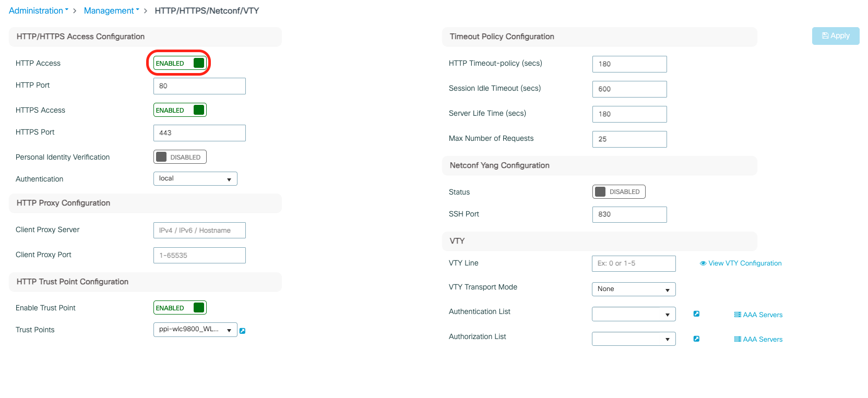Click the HTTP Port input field

[x=199, y=86]
